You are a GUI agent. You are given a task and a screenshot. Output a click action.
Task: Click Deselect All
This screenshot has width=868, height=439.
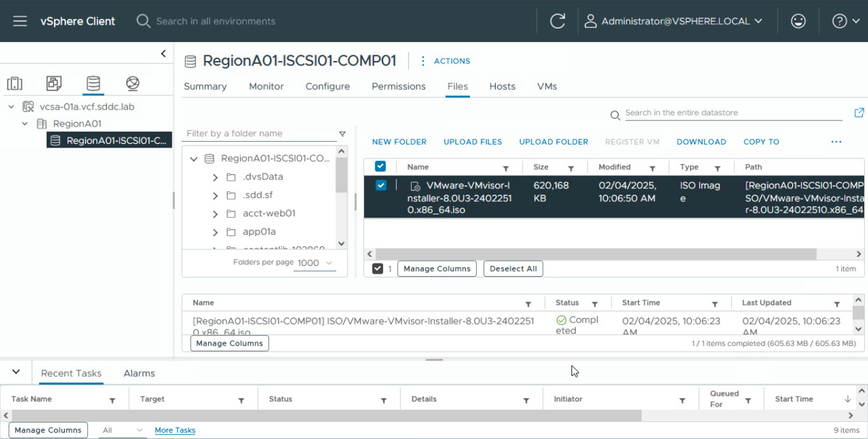coord(513,268)
